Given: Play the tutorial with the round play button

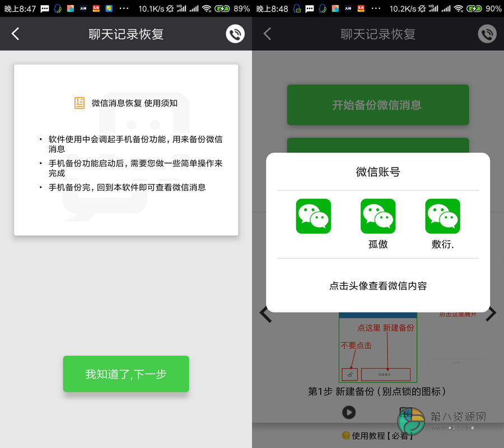Looking at the screenshot, I should (x=349, y=412).
